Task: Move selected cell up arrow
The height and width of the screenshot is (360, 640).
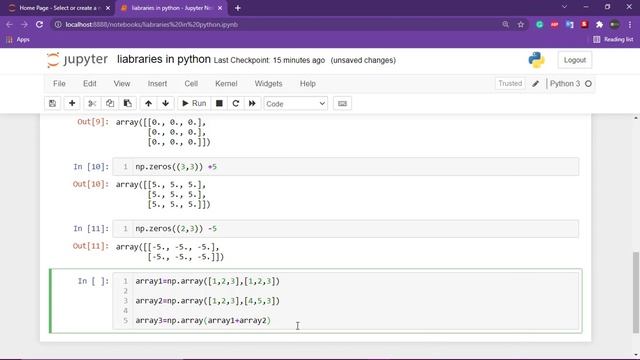Action: pos(149,104)
